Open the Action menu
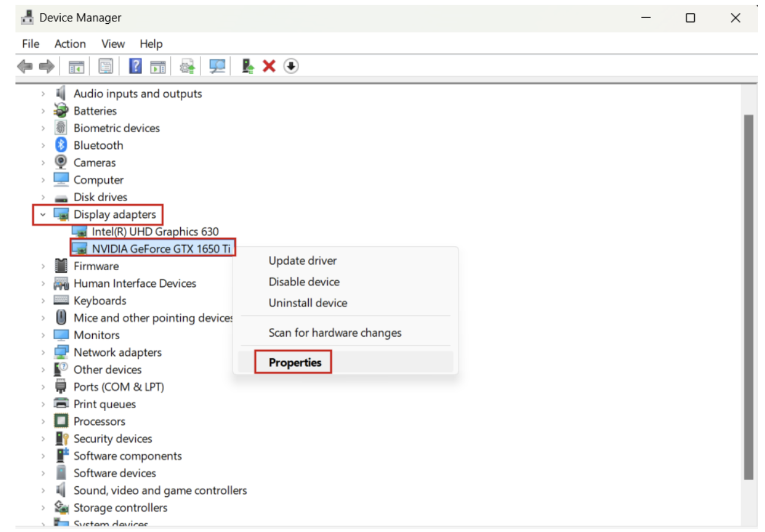Viewport: 765px width, 532px height. pos(70,43)
